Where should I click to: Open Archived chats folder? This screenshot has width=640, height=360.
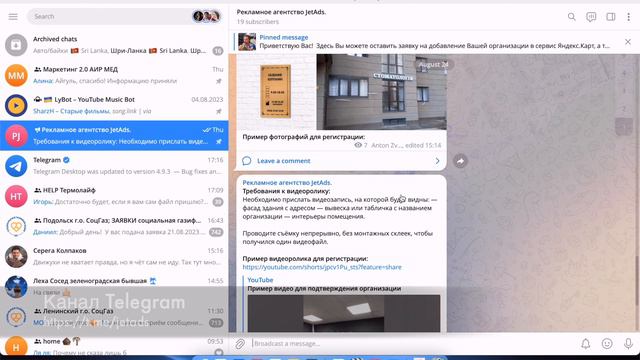pos(114,45)
